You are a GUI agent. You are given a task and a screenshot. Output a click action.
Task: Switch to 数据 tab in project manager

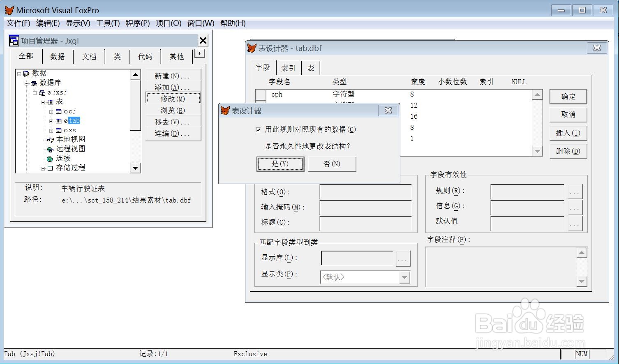tap(58, 57)
